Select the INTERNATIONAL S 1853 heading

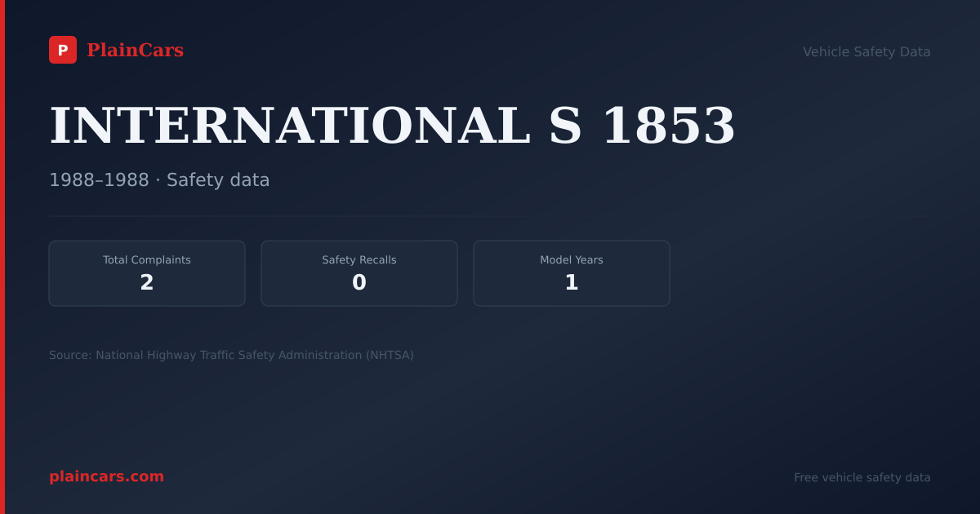tap(392, 126)
